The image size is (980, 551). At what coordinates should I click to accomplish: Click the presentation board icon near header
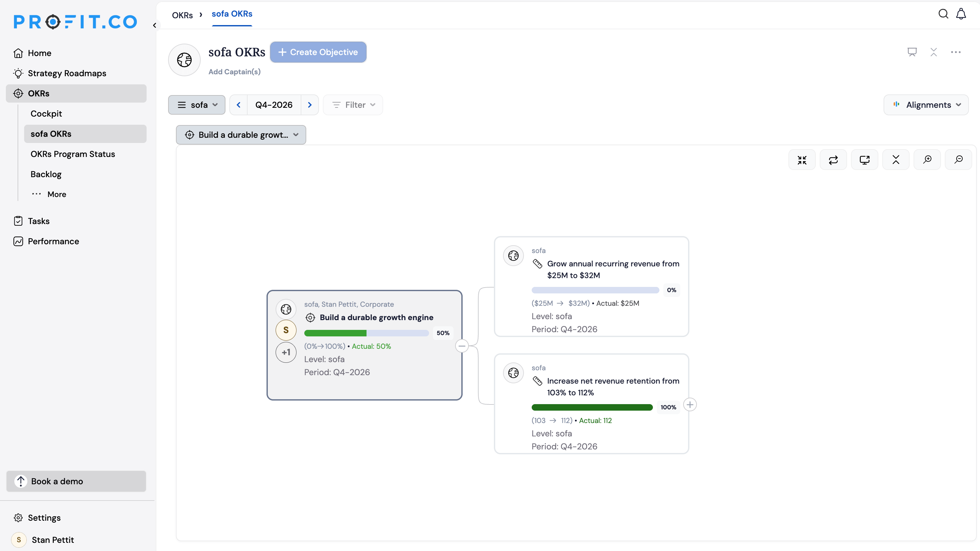(x=912, y=52)
